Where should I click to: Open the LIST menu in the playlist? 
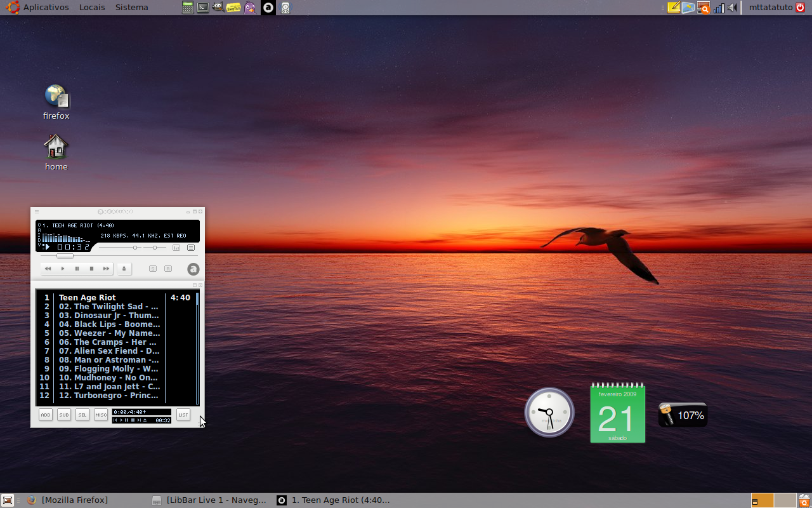(x=183, y=415)
